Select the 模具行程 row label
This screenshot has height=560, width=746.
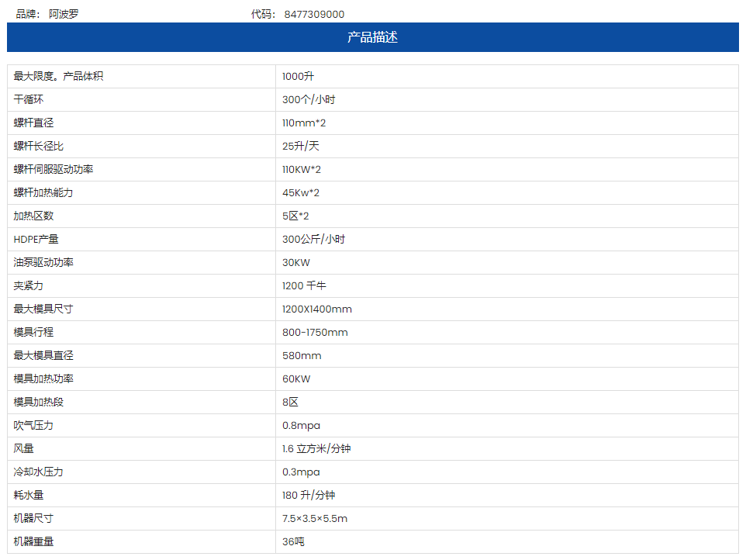33,332
